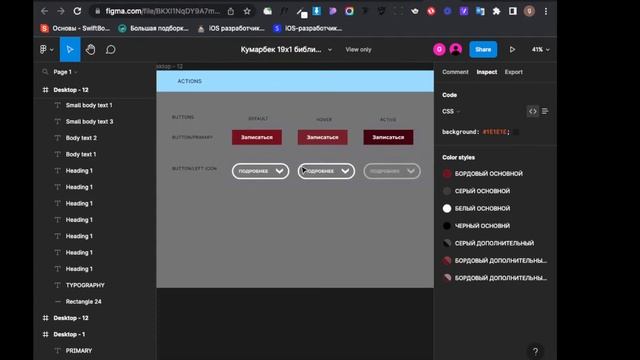Select the Move tool
This screenshot has width=640, height=360.
coord(70,49)
